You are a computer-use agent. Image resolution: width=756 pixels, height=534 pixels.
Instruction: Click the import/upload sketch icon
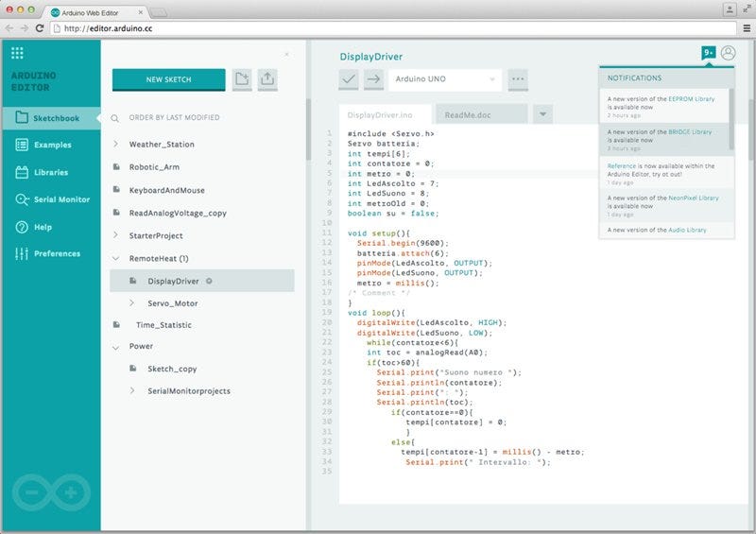pos(267,79)
